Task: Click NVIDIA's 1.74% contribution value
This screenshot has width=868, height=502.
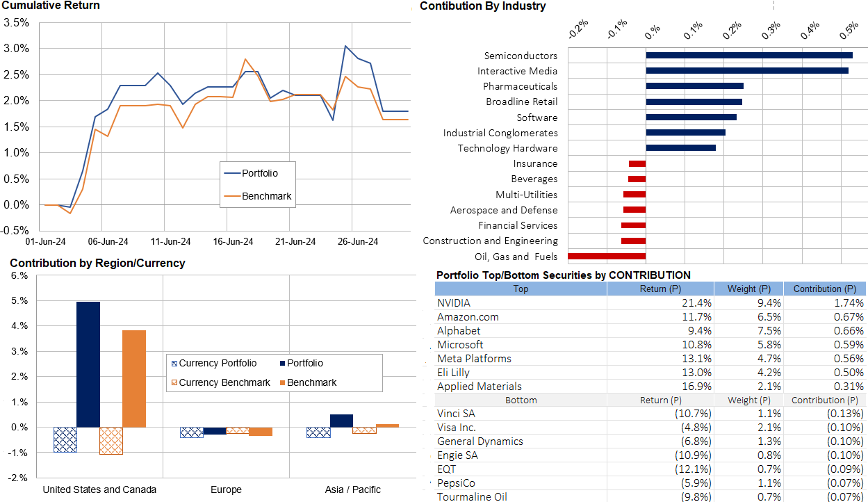Action: point(850,303)
